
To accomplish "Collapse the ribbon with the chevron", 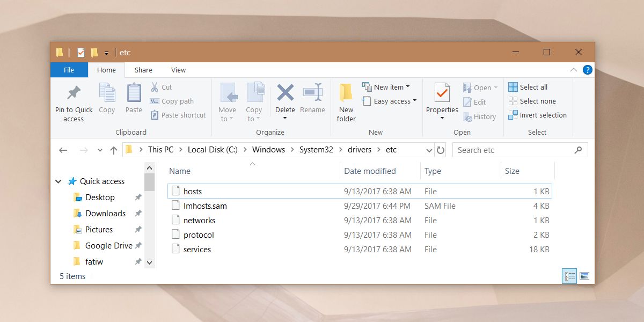I will (573, 70).
